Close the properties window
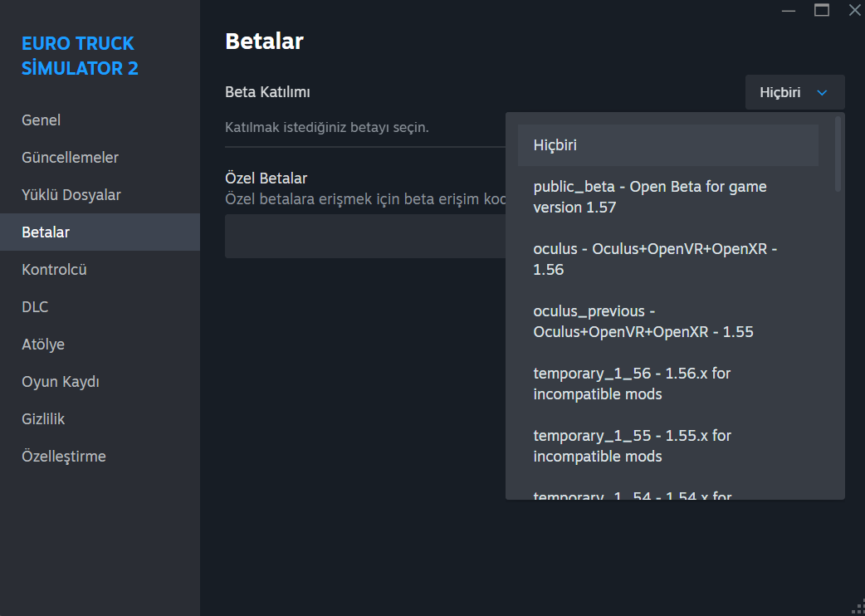 854,10
